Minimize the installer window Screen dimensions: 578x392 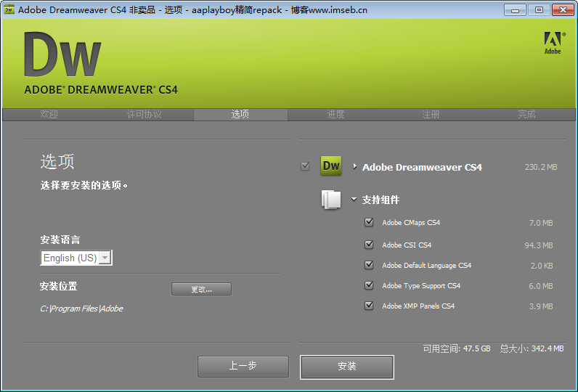[x=515, y=10]
